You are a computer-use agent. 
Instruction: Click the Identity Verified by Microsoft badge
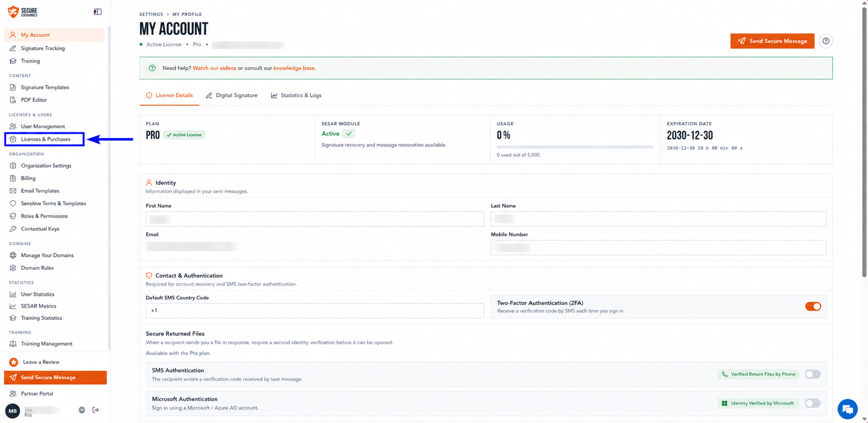click(x=757, y=403)
